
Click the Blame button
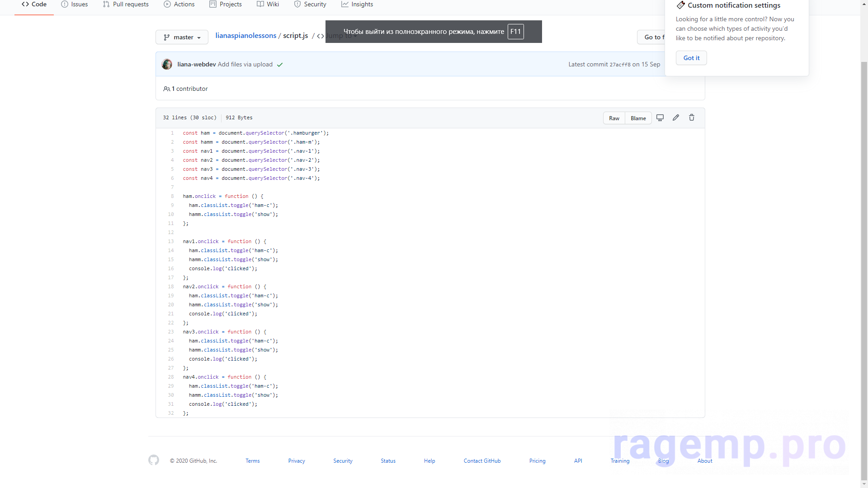pyautogui.click(x=638, y=118)
